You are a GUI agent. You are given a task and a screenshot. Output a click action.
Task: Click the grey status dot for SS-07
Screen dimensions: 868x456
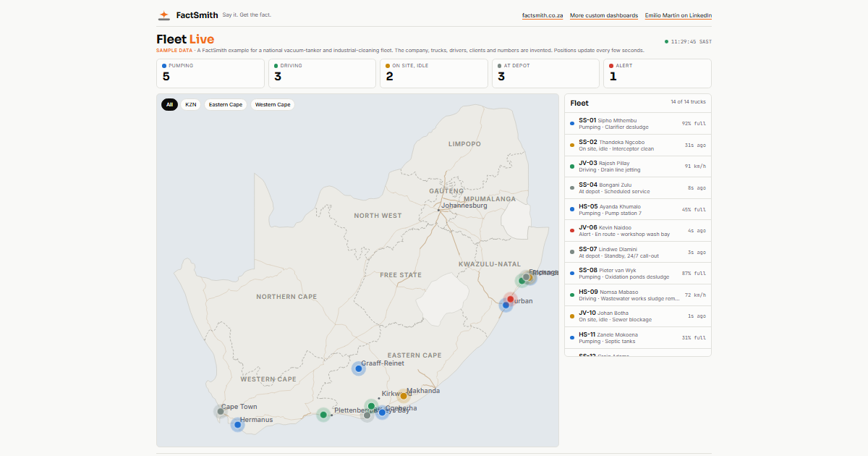tap(572, 252)
